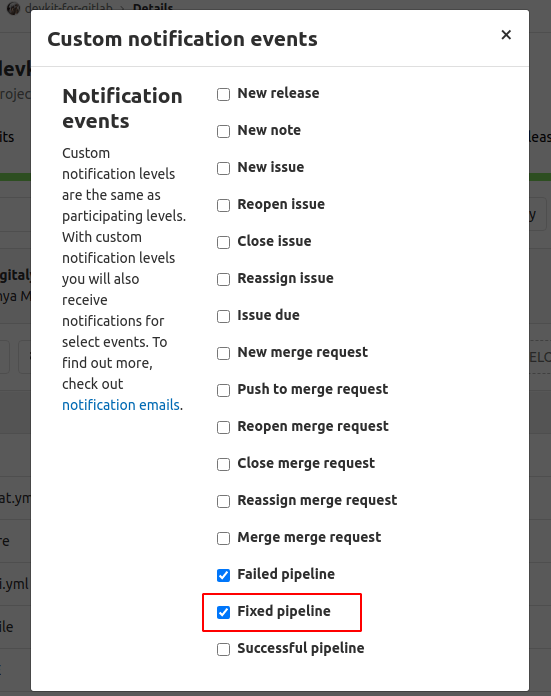
Task: Toggle the Close issue checkbox
Action: pos(223,242)
